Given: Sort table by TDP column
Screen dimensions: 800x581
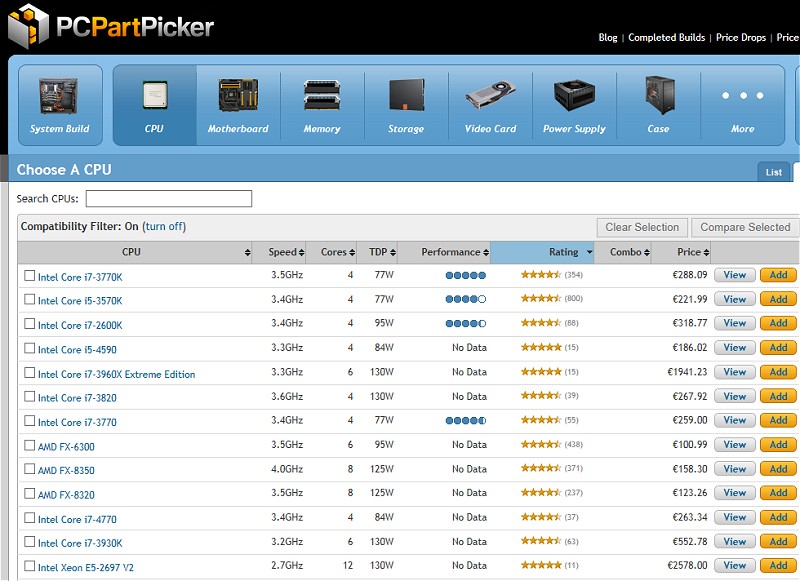Looking at the screenshot, I should click(x=377, y=252).
